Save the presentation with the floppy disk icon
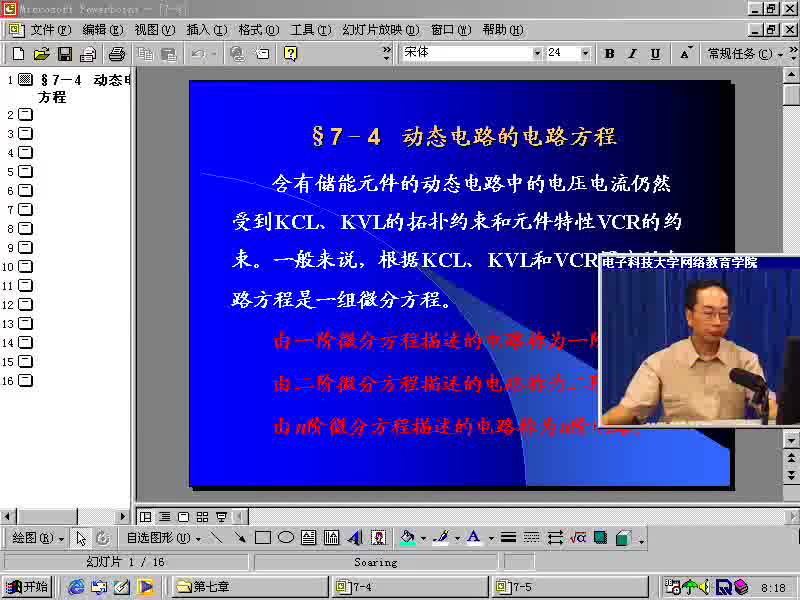 tap(65, 54)
